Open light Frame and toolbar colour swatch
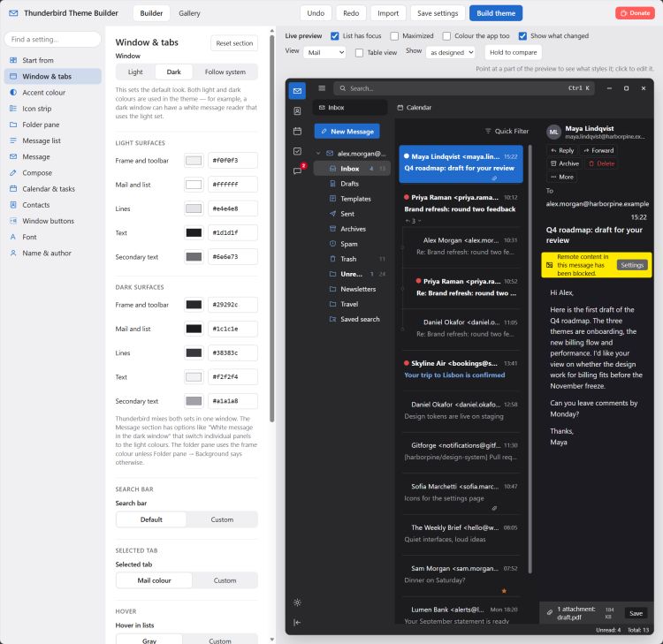Viewport: 663px width, 644px height. click(194, 160)
